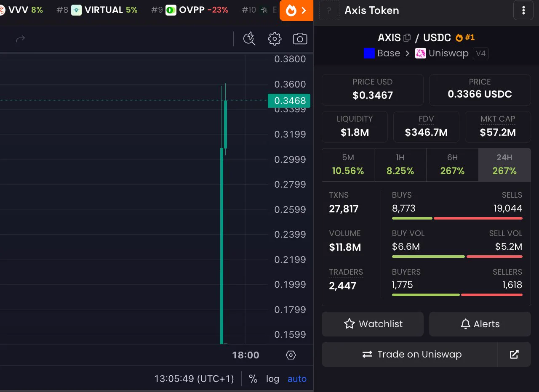Copy the AXIS token address icon
539x392 pixels.
[407, 38]
